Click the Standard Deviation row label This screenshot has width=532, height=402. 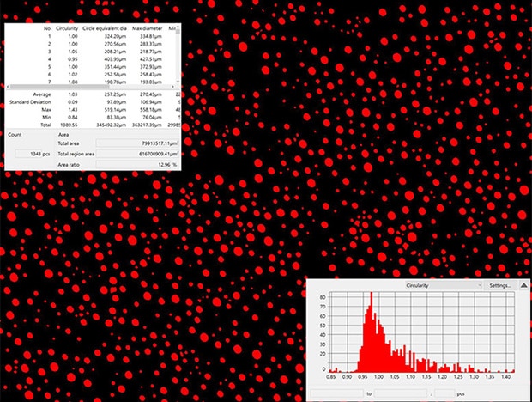(30, 102)
